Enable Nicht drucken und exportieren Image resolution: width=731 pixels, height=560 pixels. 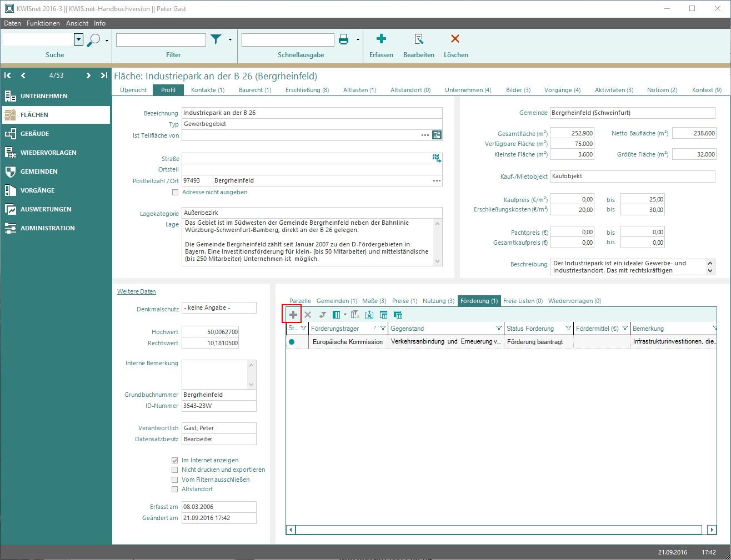(174, 470)
